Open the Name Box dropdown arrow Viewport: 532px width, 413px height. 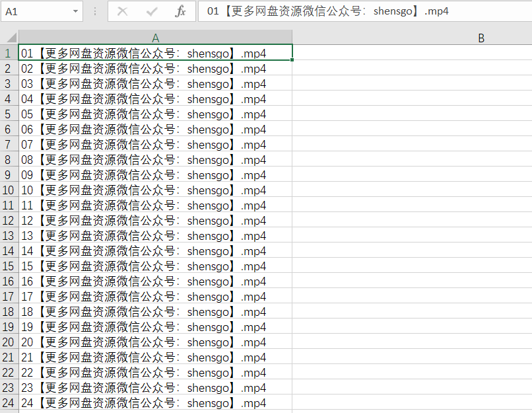point(75,11)
